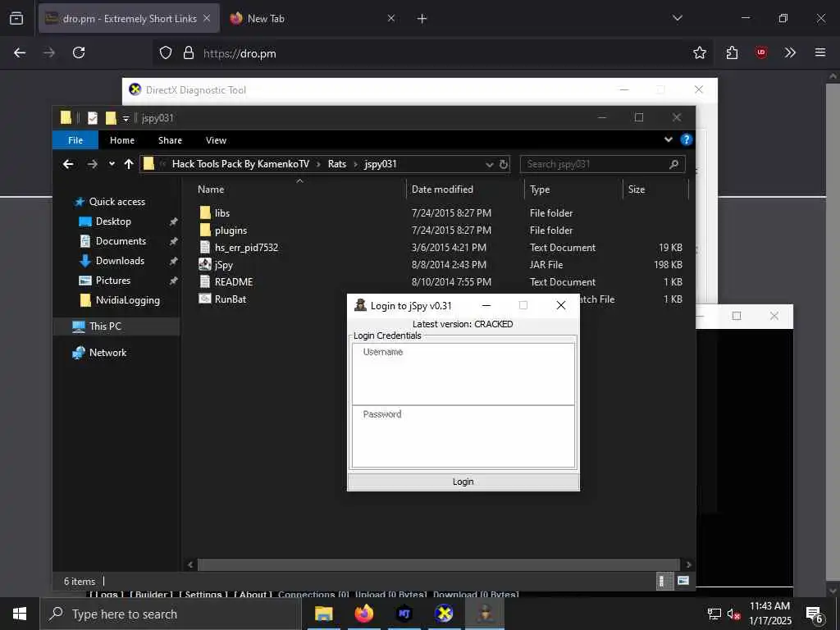Reload the dro.pm page
The width and height of the screenshot is (840, 630).
pyautogui.click(x=79, y=52)
